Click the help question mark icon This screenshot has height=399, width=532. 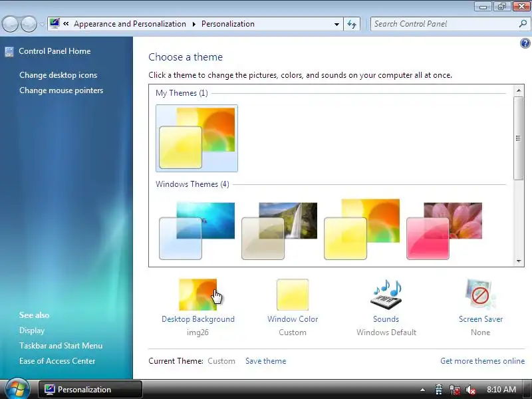point(525,43)
